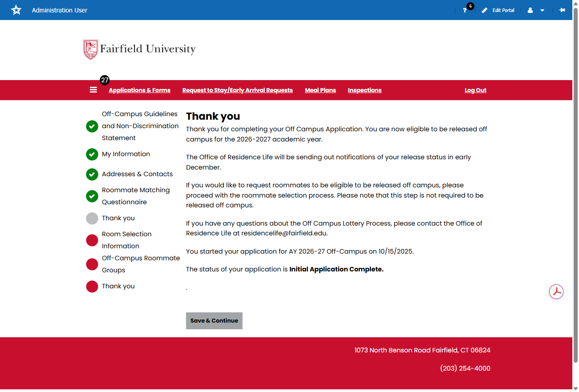Click the Log Out link
The width and height of the screenshot is (579, 392).
pyautogui.click(x=475, y=90)
